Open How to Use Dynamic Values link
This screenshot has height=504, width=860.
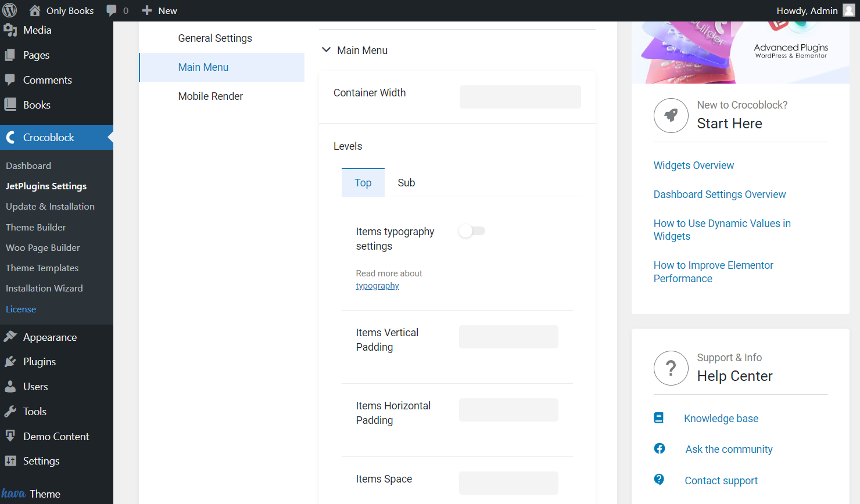[x=722, y=230]
